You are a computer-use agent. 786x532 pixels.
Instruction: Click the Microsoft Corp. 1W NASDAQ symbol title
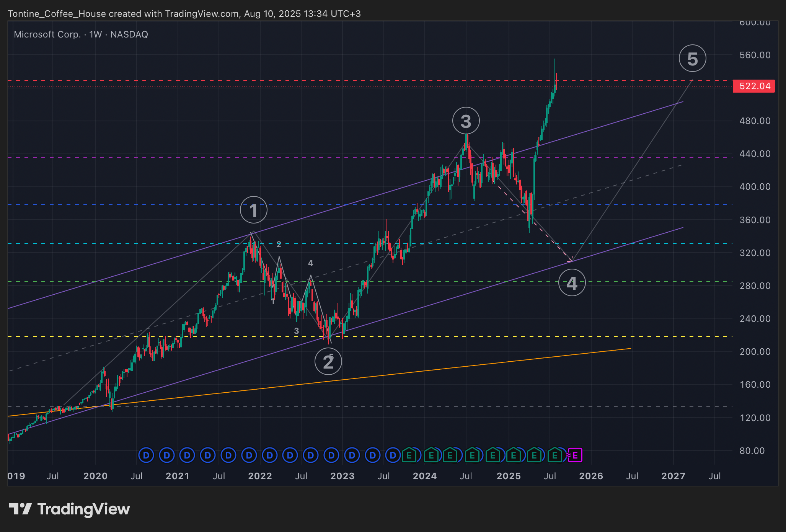(x=81, y=34)
